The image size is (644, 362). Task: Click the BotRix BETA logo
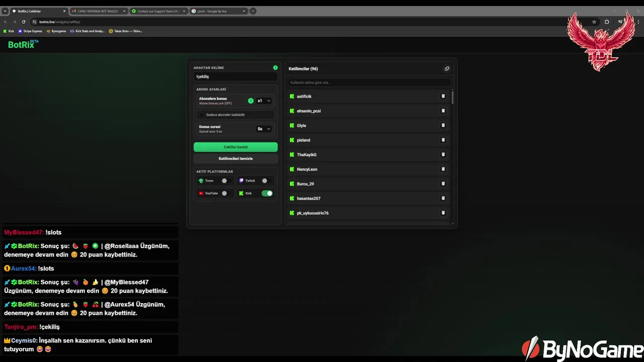pos(23,44)
